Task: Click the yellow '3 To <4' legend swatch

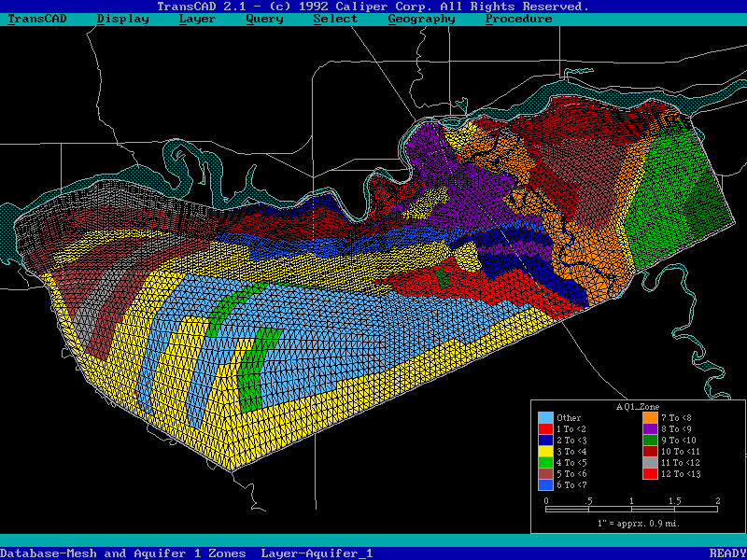Action: tap(545, 452)
